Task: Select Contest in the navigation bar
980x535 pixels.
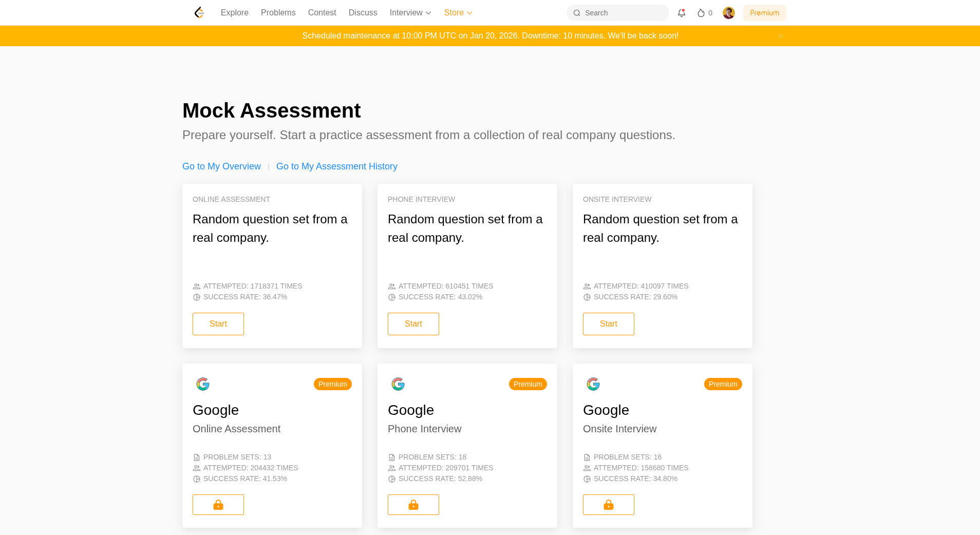Action: 322,12
